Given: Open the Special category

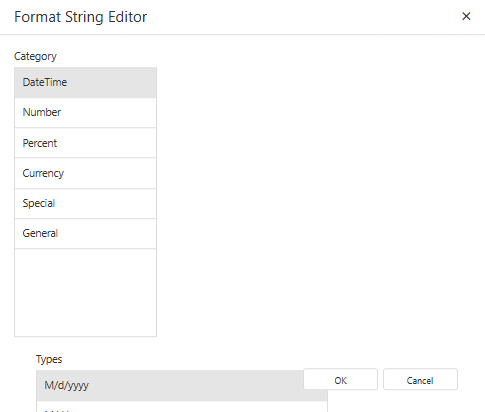Looking at the screenshot, I should coord(85,203).
